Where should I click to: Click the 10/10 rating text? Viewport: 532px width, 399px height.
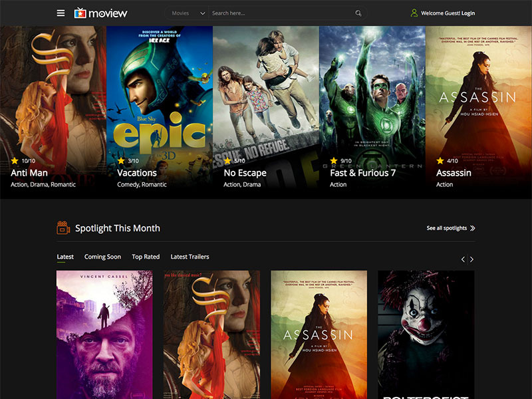(x=29, y=161)
